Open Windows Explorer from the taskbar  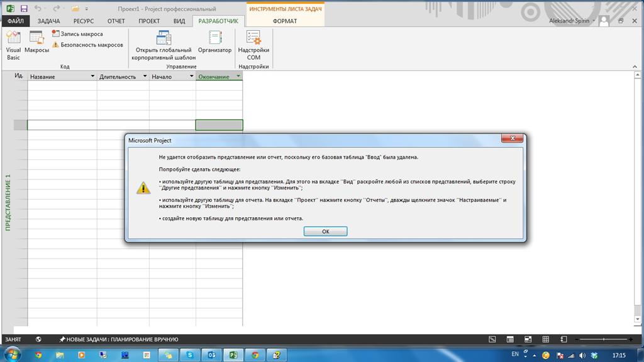[60, 354]
